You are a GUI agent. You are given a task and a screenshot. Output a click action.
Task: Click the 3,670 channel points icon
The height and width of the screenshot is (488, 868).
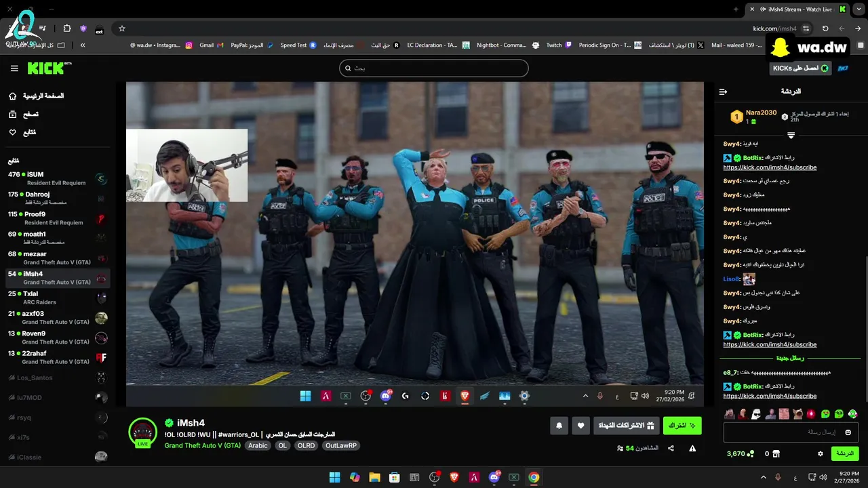(750, 453)
